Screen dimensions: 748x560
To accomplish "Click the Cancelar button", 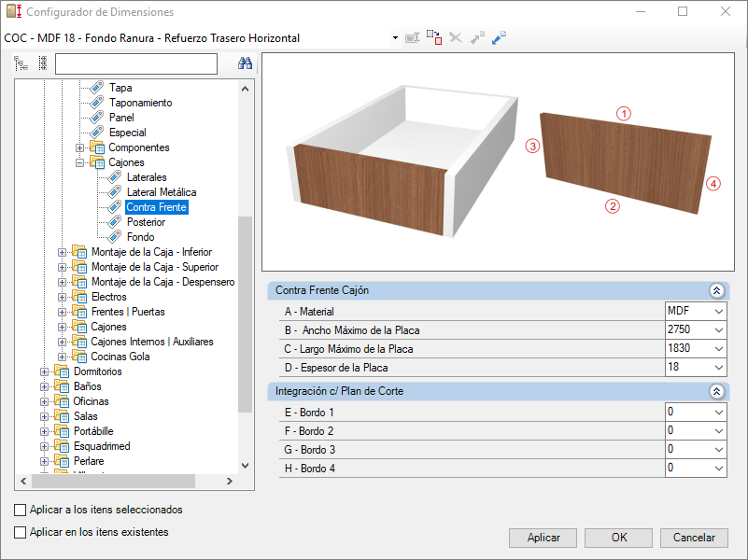I will click(x=694, y=538).
